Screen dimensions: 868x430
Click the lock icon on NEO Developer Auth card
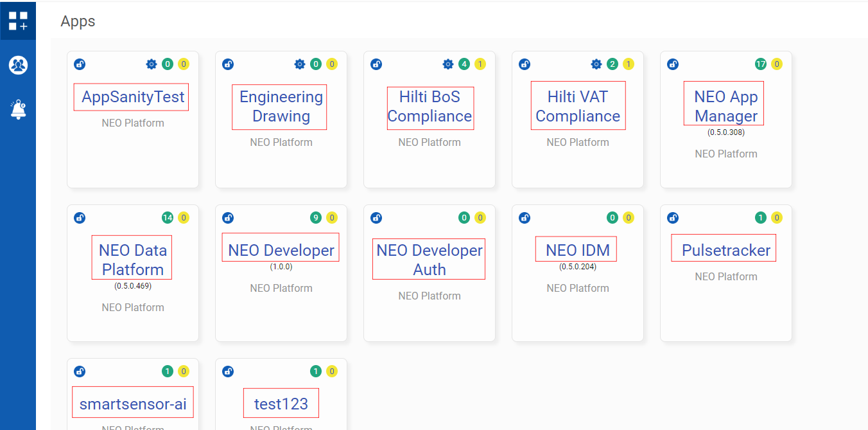pyautogui.click(x=376, y=218)
